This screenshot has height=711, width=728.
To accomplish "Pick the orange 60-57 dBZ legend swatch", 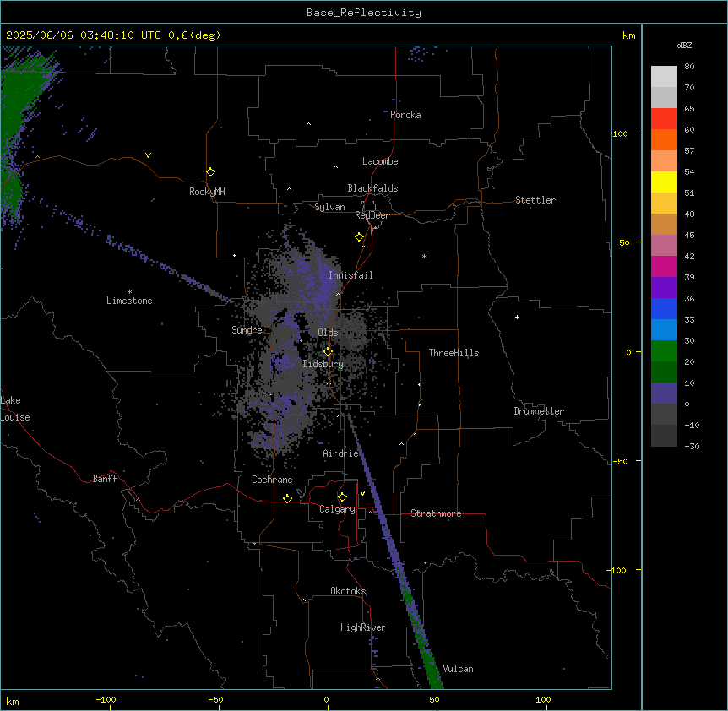I will (x=664, y=139).
